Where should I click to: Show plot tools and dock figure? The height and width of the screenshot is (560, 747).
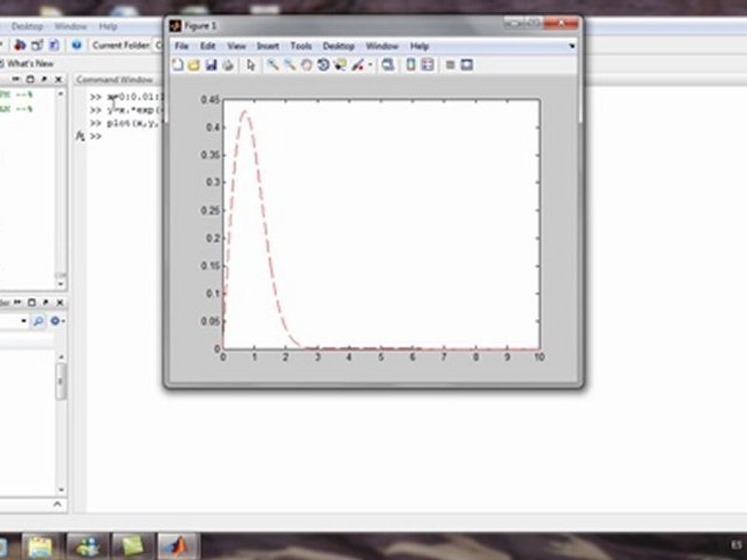tap(466, 65)
